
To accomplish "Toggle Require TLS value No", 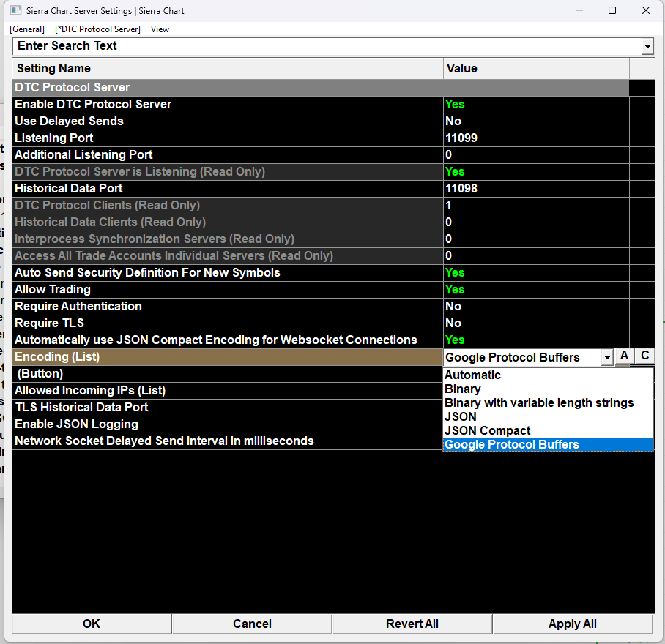I will [x=536, y=323].
